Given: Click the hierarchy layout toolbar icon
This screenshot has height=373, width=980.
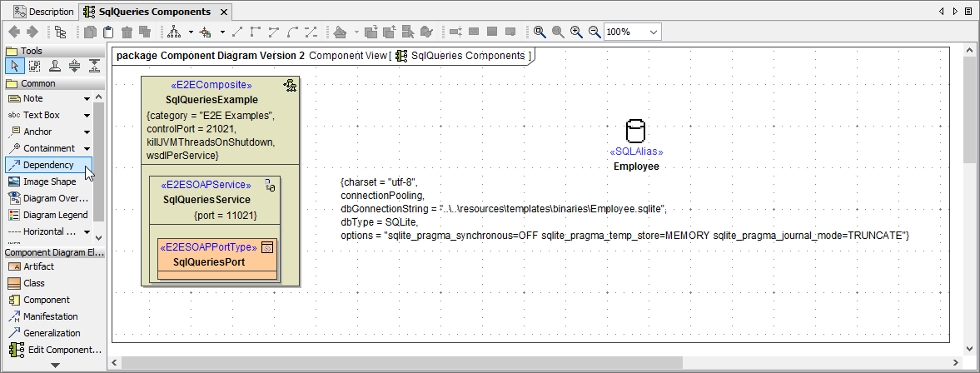Looking at the screenshot, I should pyautogui.click(x=174, y=32).
